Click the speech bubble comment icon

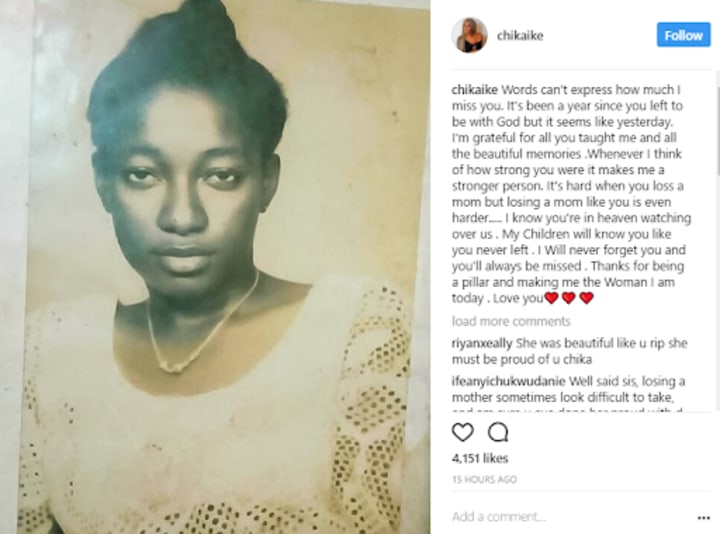(x=498, y=432)
